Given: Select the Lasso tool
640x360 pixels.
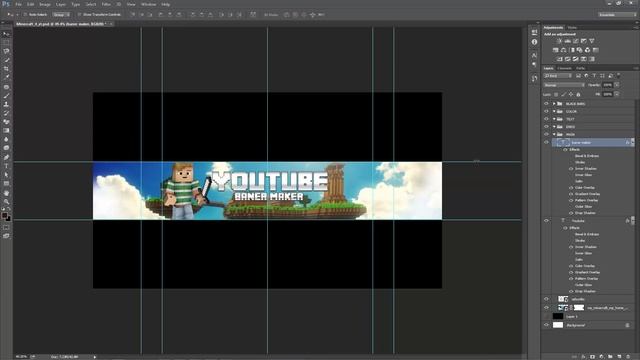Looking at the screenshot, I should tap(6, 51).
